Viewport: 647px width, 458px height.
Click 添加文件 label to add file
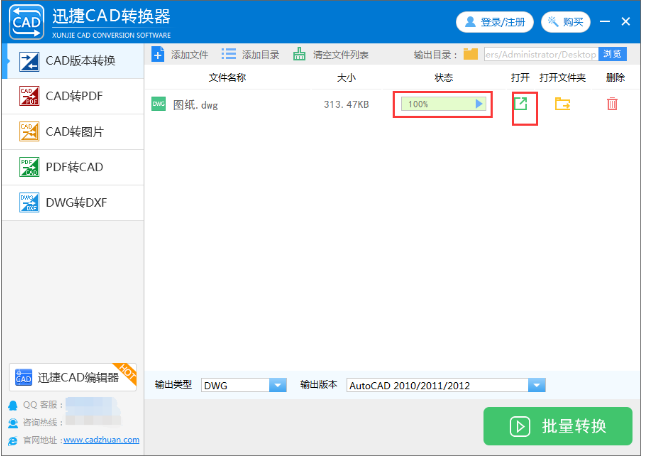(x=189, y=54)
